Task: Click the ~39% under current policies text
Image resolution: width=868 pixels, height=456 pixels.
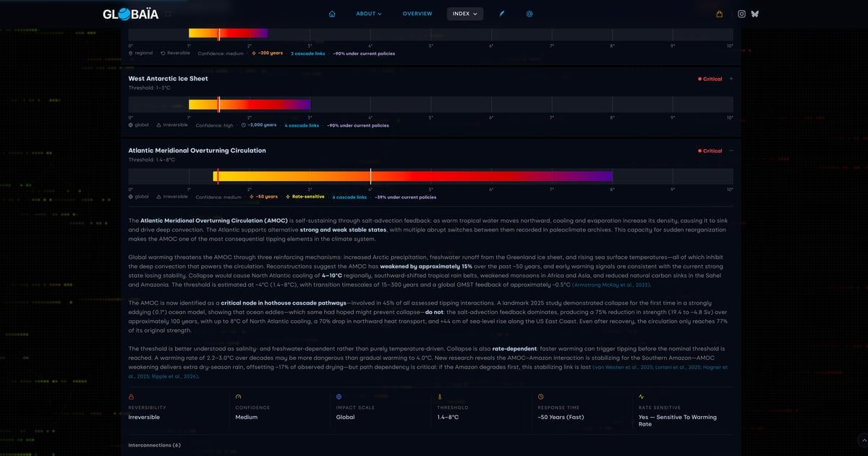Action: 407,197
